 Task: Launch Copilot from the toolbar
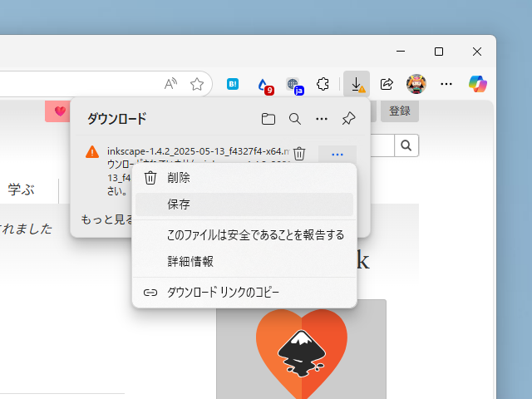(478, 84)
